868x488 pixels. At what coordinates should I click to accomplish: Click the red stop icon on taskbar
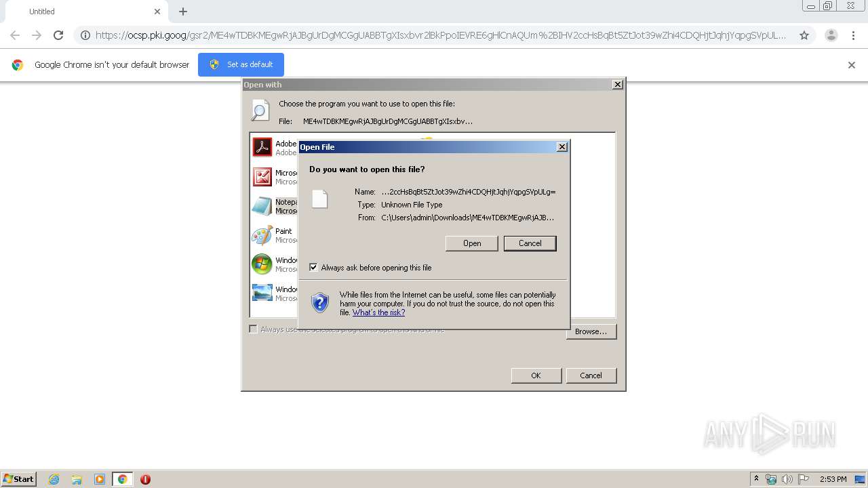pos(145,479)
